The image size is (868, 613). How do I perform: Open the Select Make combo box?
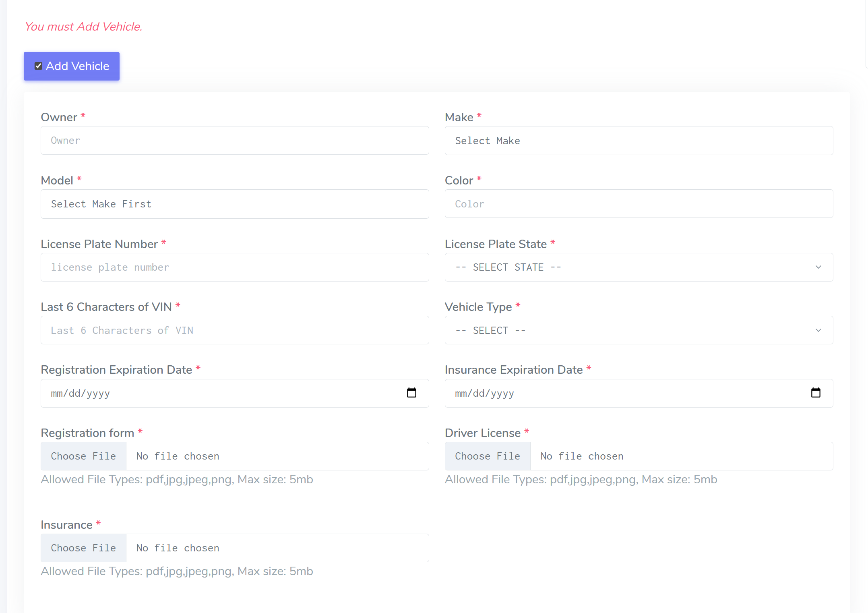(x=638, y=141)
